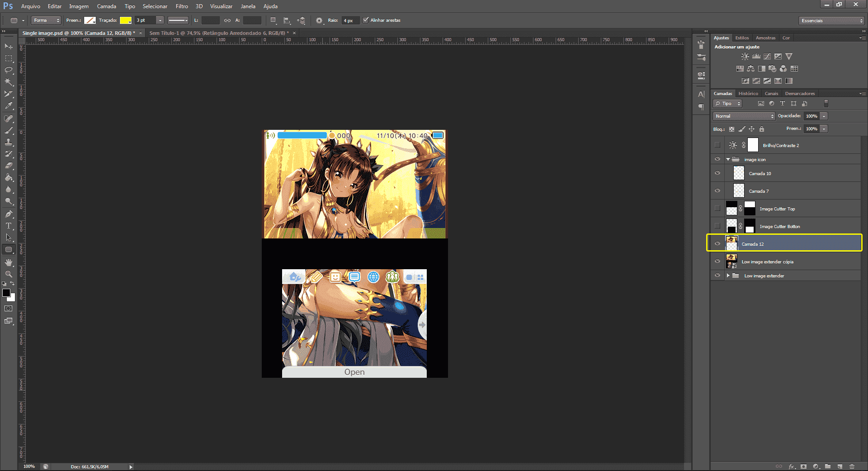Open shape settings gear in options bar

319,20
